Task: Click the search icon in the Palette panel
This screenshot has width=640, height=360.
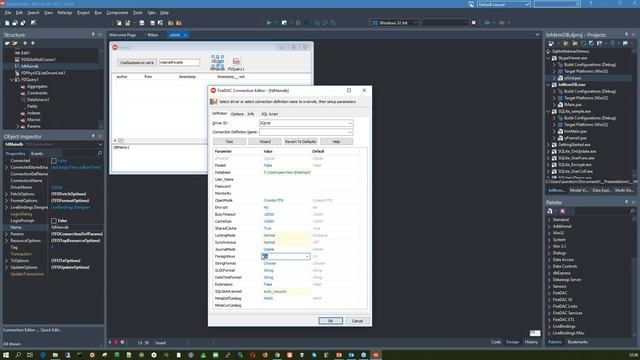Action: point(632,211)
